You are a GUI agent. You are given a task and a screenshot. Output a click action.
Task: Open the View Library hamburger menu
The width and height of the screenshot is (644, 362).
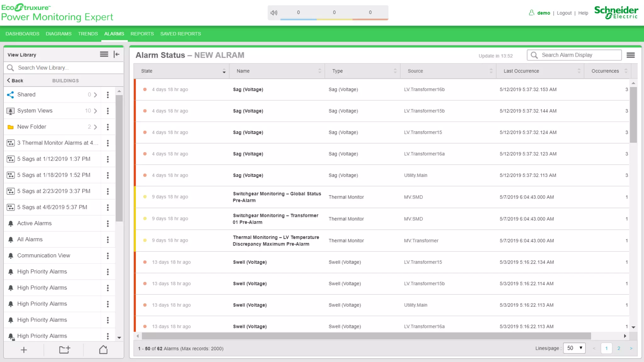pos(104,54)
